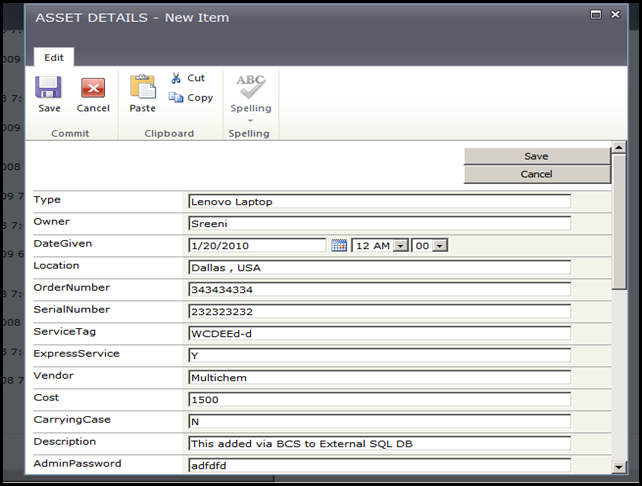The image size is (642, 486).
Task: Click the Cost field label
Action: click(46, 398)
